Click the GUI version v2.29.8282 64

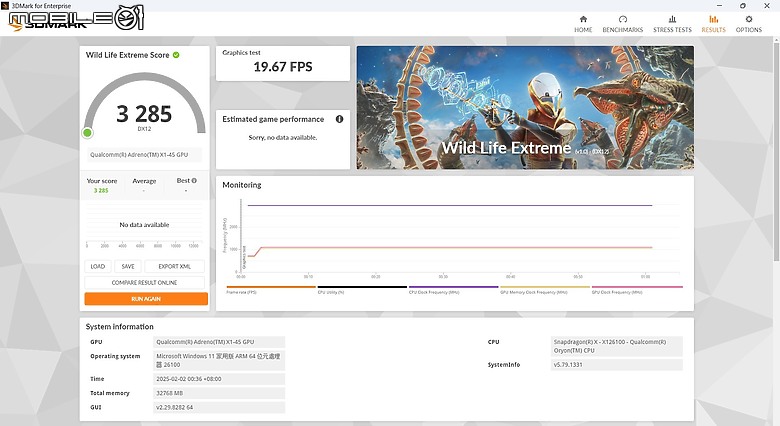[x=219, y=407]
